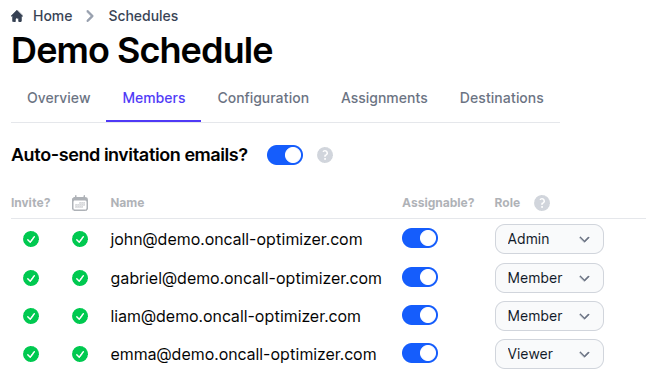
Task: Click the Home house icon in breadcrumb
Action: [17, 16]
